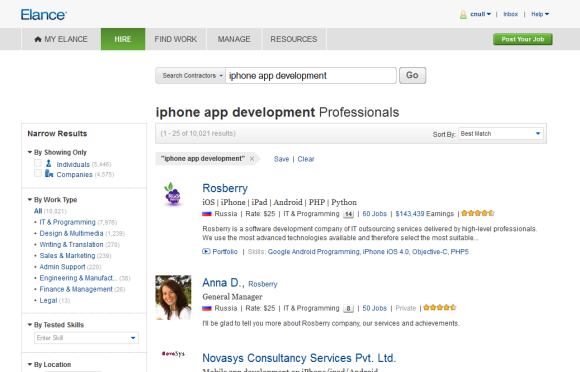The height and width of the screenshot is (372, 580).
Task: Click Anna D.'s skill badge number 8
Action: [x=348, y=308]
